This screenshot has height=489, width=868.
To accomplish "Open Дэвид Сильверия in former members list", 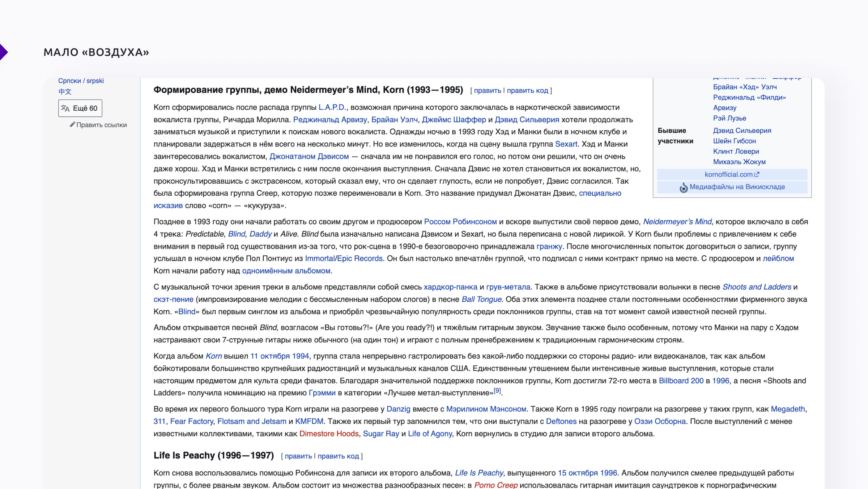I will coord(742,131).
